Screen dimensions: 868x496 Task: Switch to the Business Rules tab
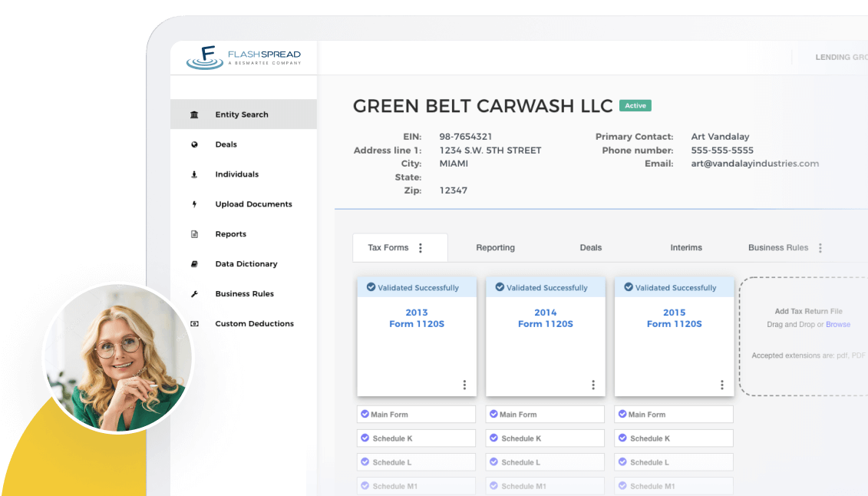tap(778, 248)
